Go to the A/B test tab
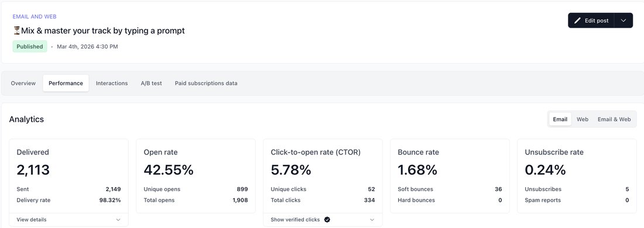 click(151, 83)
